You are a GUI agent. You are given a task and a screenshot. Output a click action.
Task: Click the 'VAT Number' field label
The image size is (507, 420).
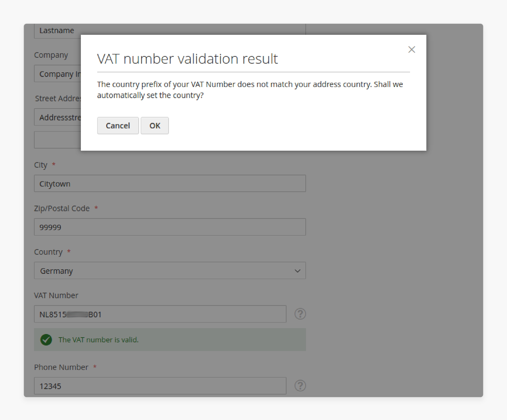[x=56, y=295]
